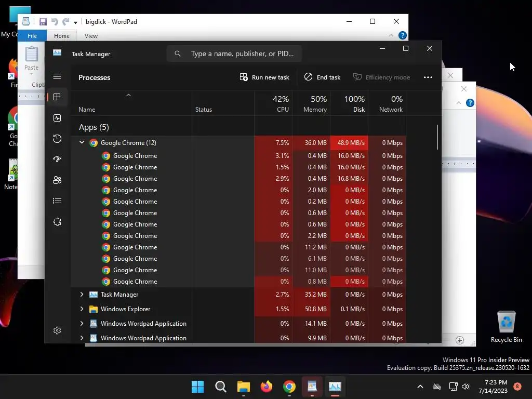Click the help icon in the background WordPad window
This screenshot has width=532, height=399.
tap(470, 103)
